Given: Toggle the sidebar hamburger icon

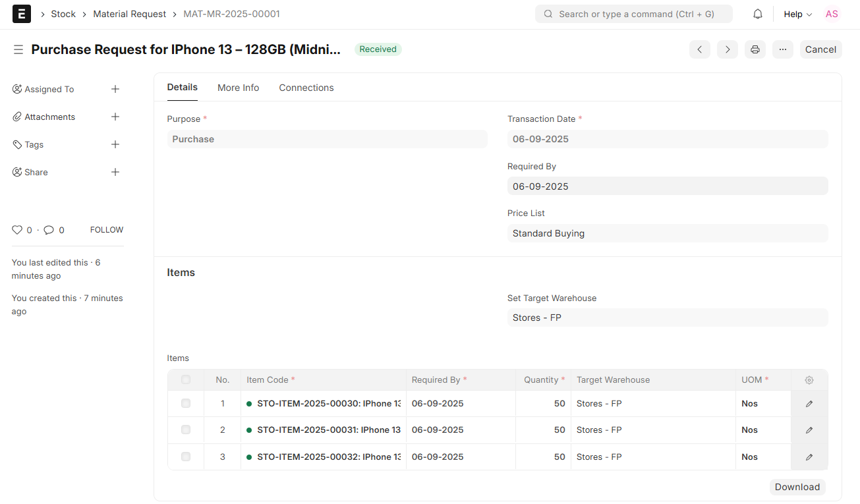Looking at the screenshot, I should [x=18, y=49].
